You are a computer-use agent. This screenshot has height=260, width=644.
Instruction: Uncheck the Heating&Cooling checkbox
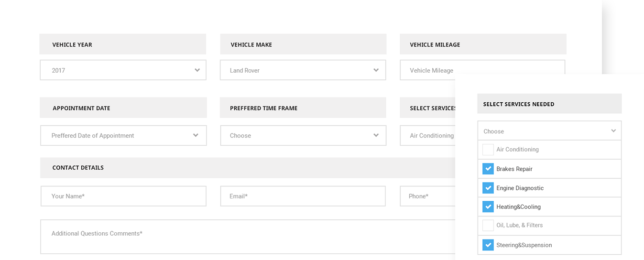[x=488, y=206]
